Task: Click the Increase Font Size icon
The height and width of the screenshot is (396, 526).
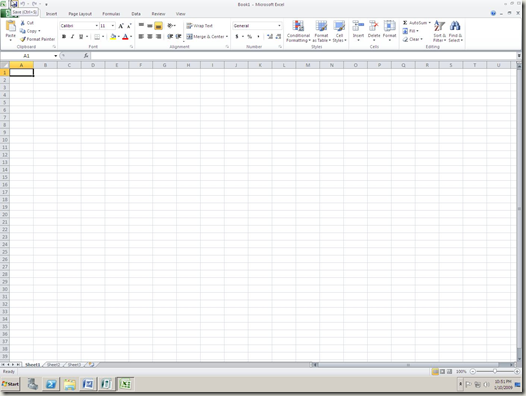Action: 121,26
